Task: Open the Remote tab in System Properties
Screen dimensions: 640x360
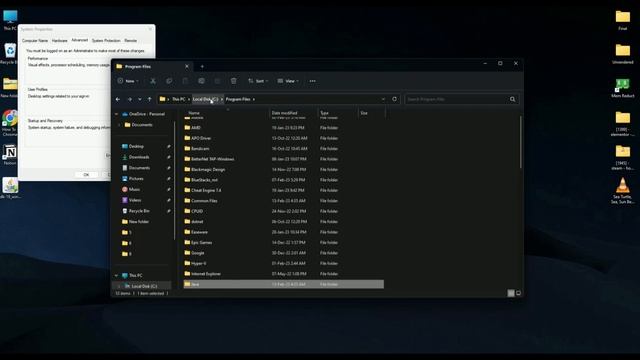Action: pos(131,40)
